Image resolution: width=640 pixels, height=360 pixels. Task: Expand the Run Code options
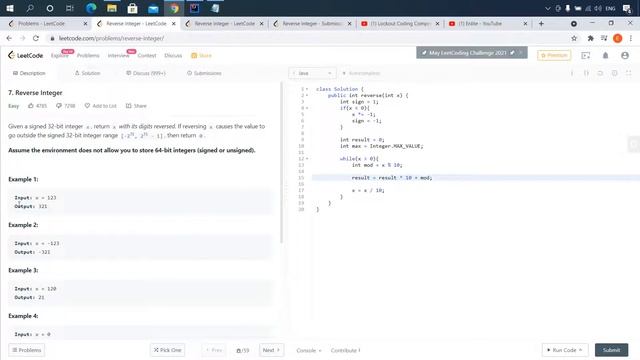click(x=565, y=350)
